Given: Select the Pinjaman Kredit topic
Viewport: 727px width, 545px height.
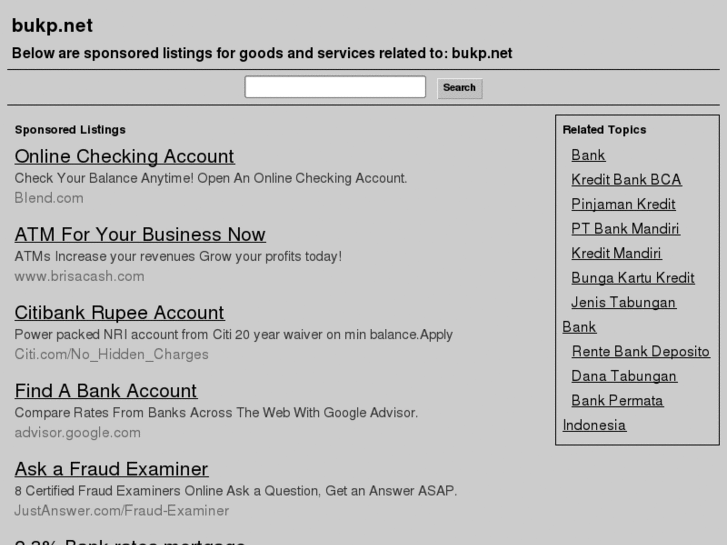Looking at the screenshot, I should (x=623, y=204).
